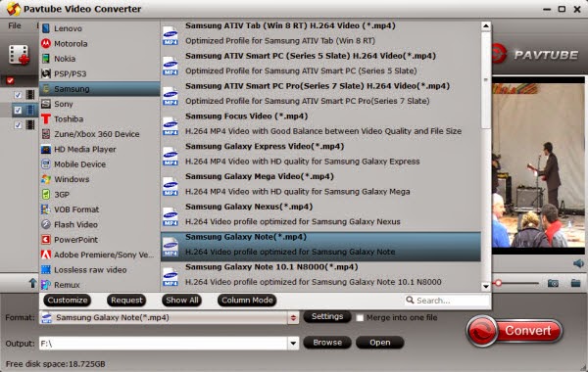Image resolution: width=588 pixels, height=372 pixels.
Task: Open the profile Settings button
Action: (x=327, y=317)
